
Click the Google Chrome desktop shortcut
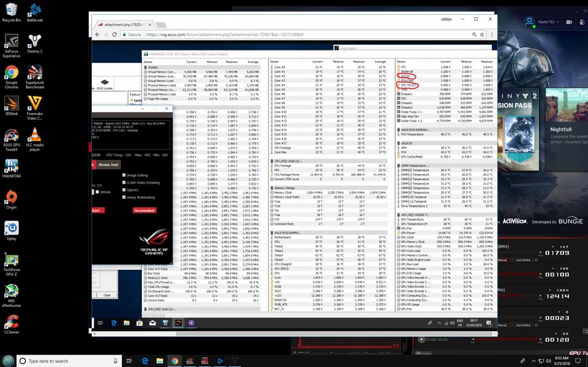pyautogui.click(x=11, y=77)
